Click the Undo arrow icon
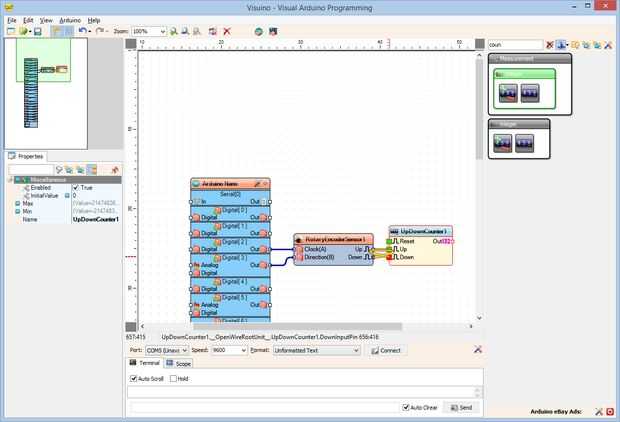620x422 pixels. (82, 31)
